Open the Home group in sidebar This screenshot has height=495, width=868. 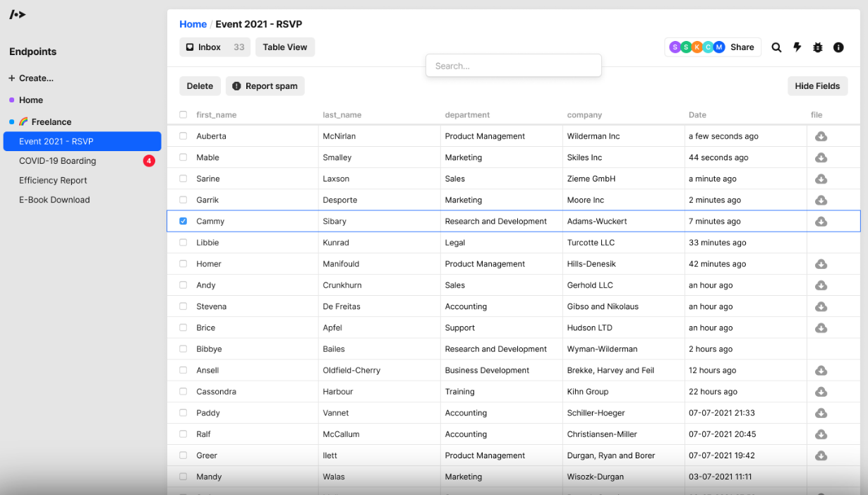(x=30, y=100)
